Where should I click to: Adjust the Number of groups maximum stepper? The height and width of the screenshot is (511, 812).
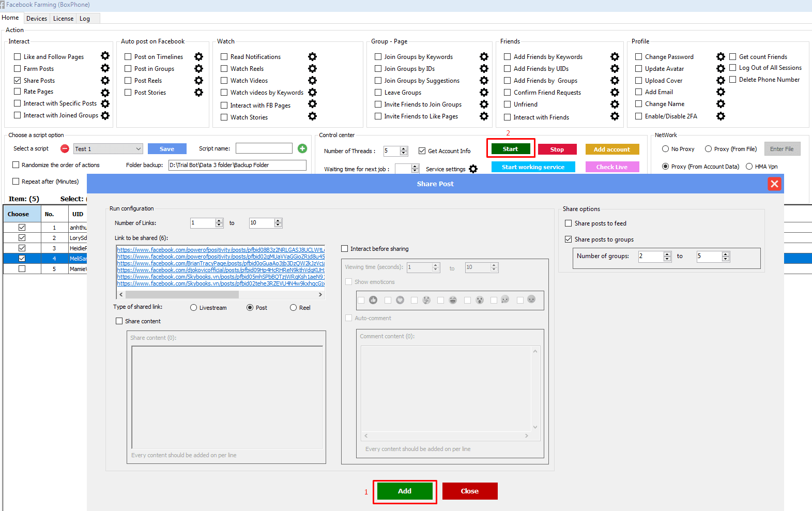tap(726, 256)
